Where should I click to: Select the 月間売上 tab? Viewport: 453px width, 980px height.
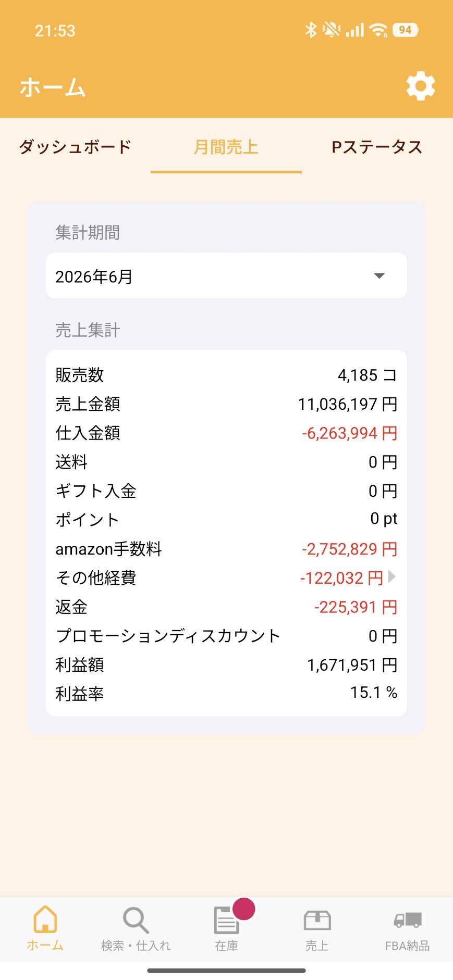coord(226,147)
